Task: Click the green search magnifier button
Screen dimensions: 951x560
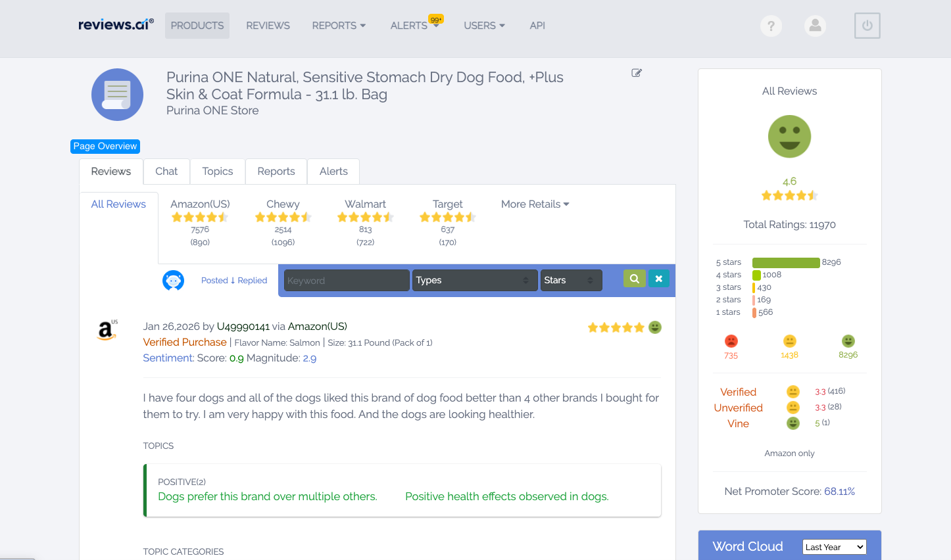Action: (634, 279)
